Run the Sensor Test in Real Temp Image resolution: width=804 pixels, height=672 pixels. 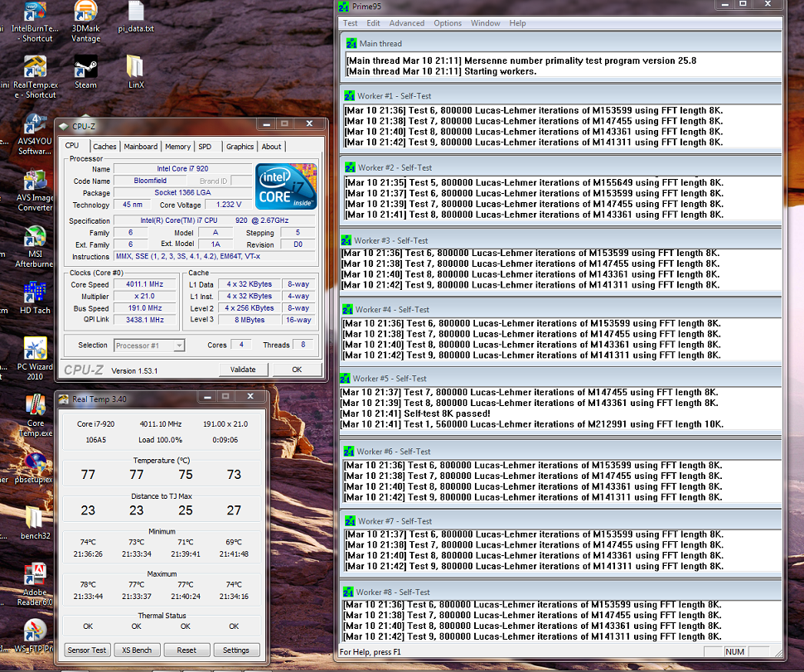tap(86, 650)
